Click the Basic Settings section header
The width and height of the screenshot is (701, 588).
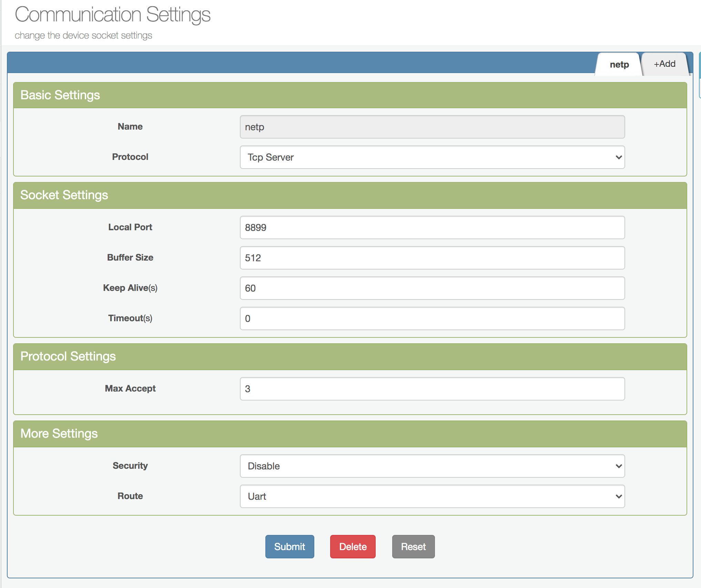tap(350, 95)
